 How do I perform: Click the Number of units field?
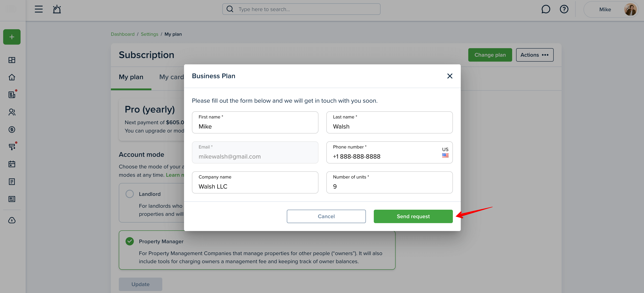pos(389,182)
